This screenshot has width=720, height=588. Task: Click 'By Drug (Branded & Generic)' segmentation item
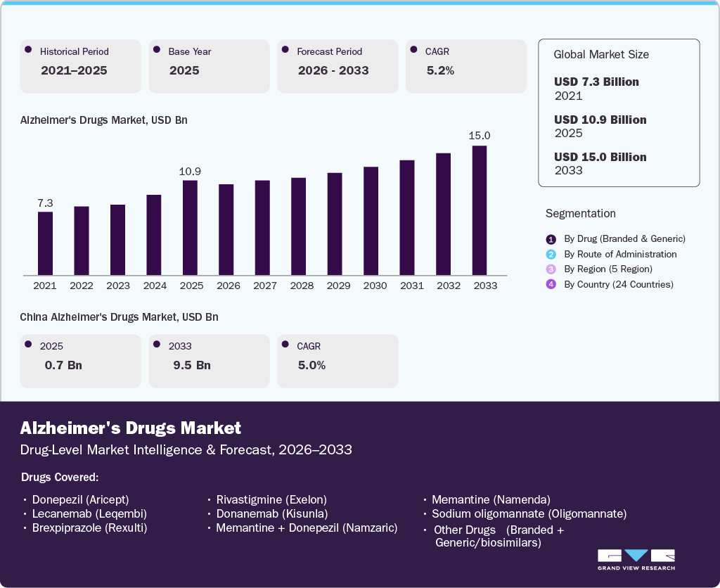(x=624, y=239)
